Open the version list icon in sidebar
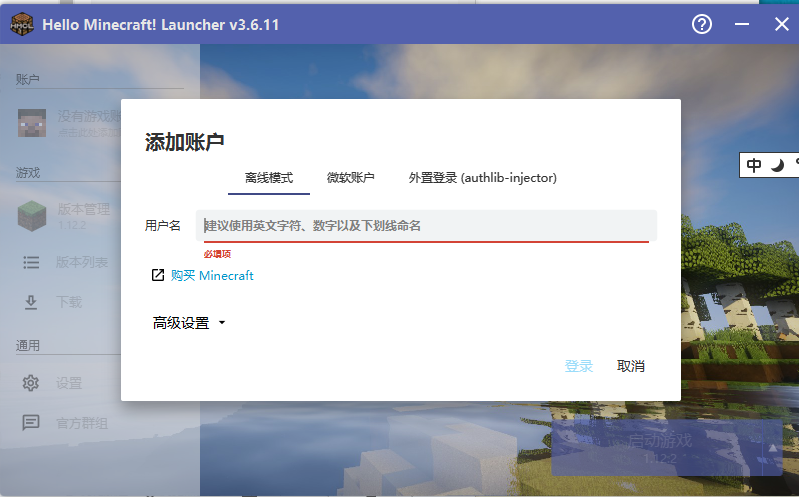799x497 pixels. [x=32, y=262]
